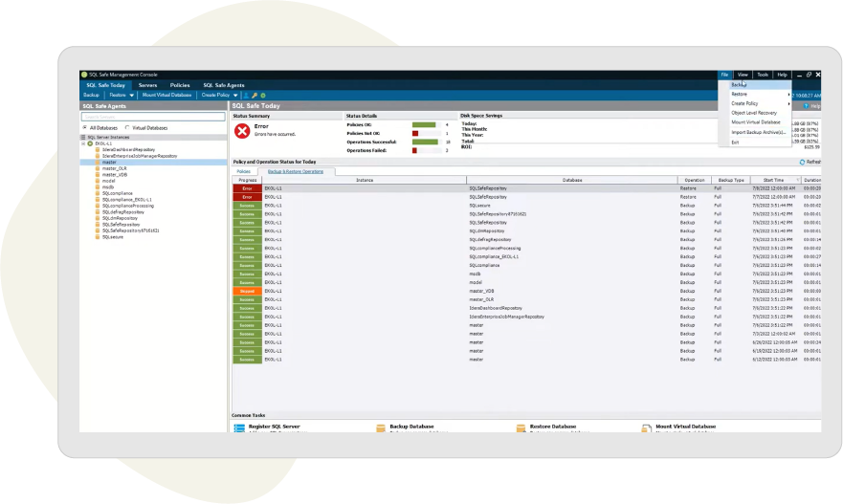Image resolution: width=843 pixels, height=504 pixels.
Task: Collapse the EKOL-L1 server instance node
Action: [x=84, y=143]
